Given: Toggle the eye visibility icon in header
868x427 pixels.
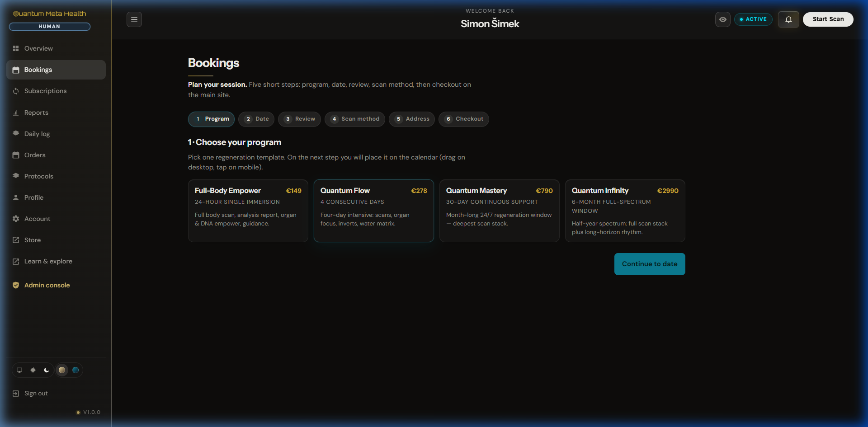Looking at the screenshot, I should tap(723, 19).
